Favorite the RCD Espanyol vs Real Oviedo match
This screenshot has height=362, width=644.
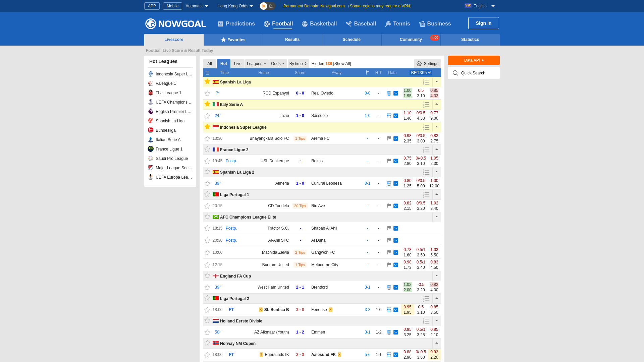pos(207,94)
